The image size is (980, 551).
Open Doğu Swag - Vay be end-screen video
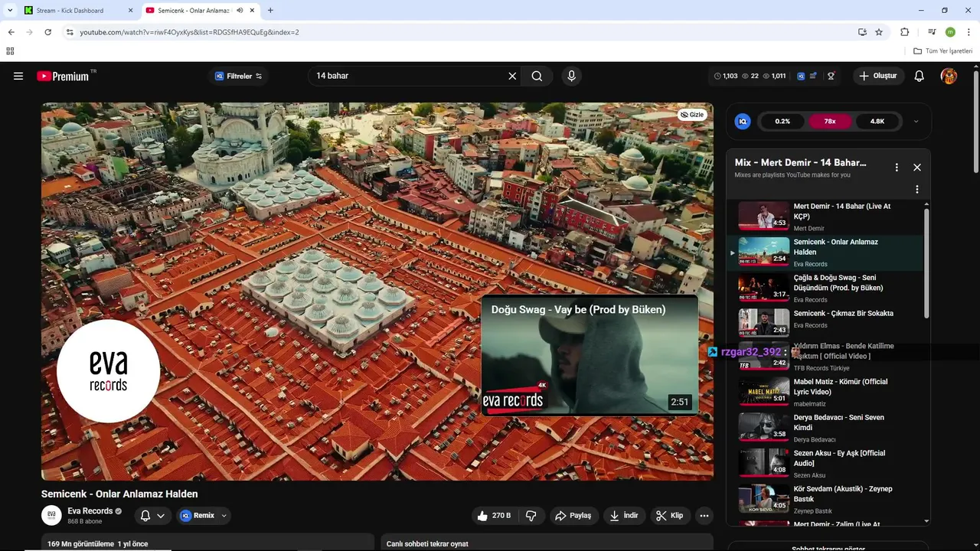pyautogui.click(x=590, y=356)
